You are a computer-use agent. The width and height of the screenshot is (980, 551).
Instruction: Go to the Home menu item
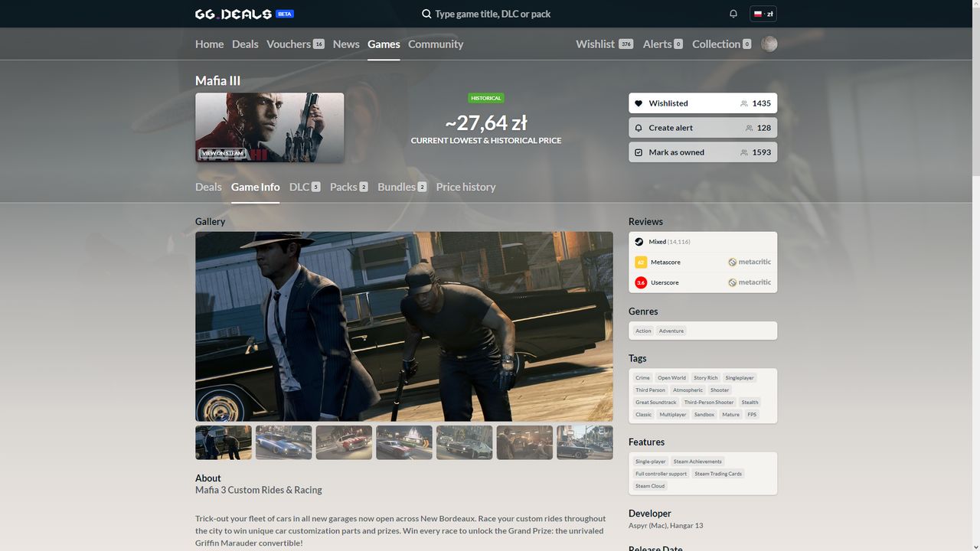[x=209, y=44]
